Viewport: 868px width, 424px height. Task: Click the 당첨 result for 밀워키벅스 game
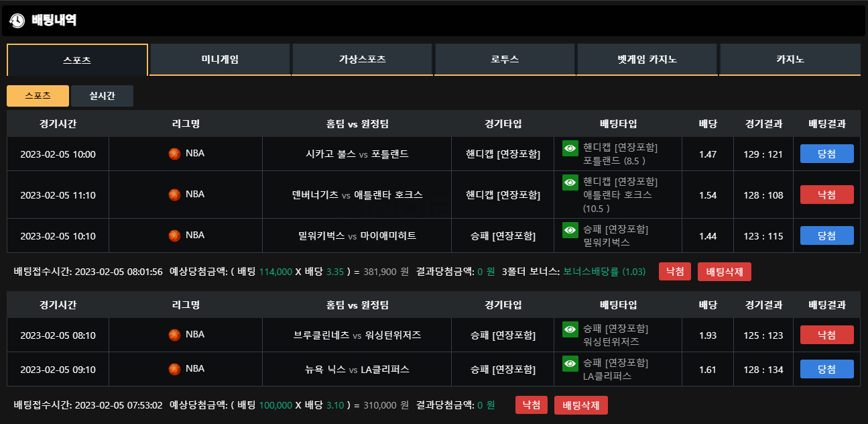tap(827, 235)
